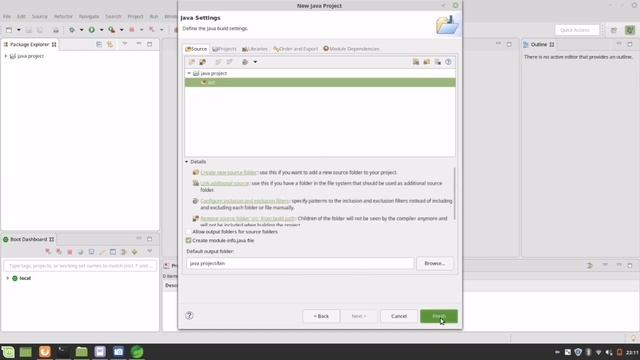Click the volume icon in system tray
This screenshot has height=360, width=640.
(x=609, y=352)
